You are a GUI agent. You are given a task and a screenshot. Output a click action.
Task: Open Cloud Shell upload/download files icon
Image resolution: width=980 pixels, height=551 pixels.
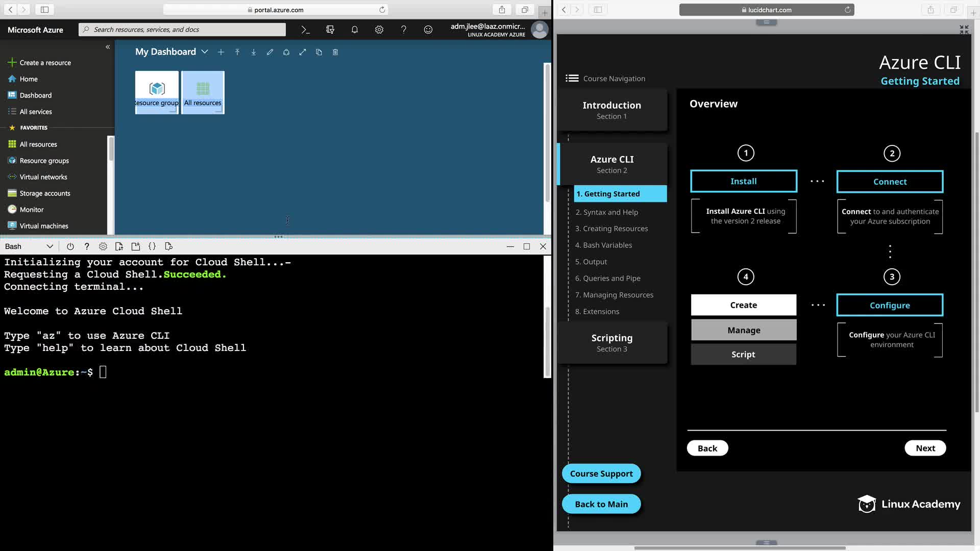click(x=119, y=246)
